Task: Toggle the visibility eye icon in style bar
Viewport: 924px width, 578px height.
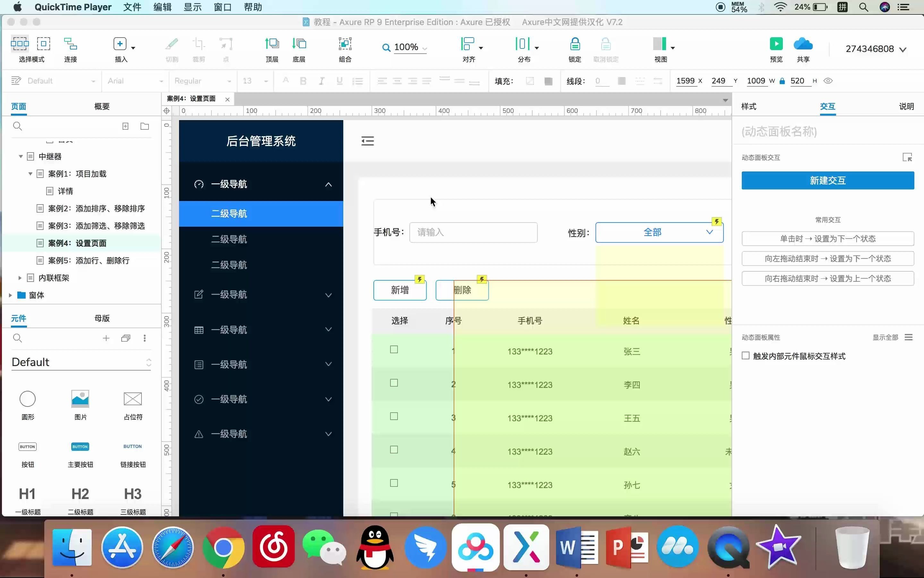Action: pyautogui.click(x=828, y=81)
